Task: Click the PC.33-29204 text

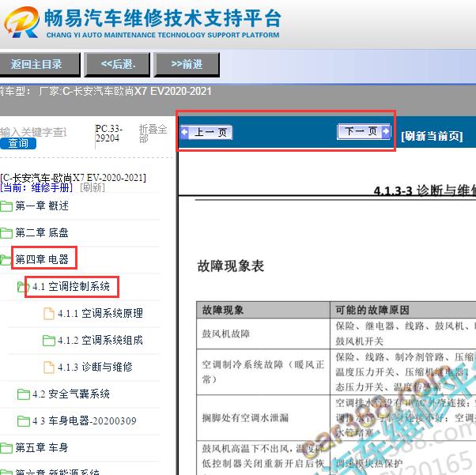Action: pos(109,134)
